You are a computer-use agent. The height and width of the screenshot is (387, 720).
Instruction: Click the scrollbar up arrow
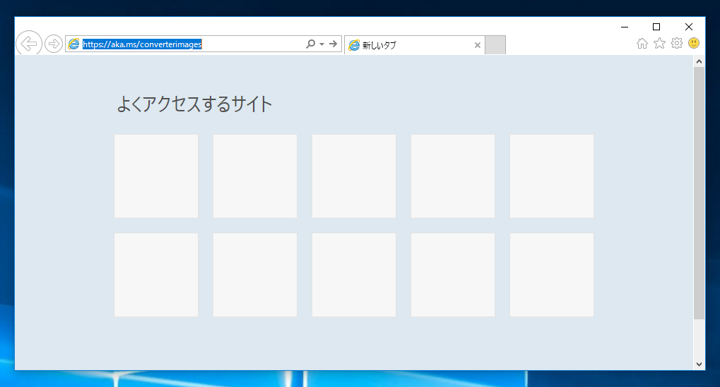699,61
